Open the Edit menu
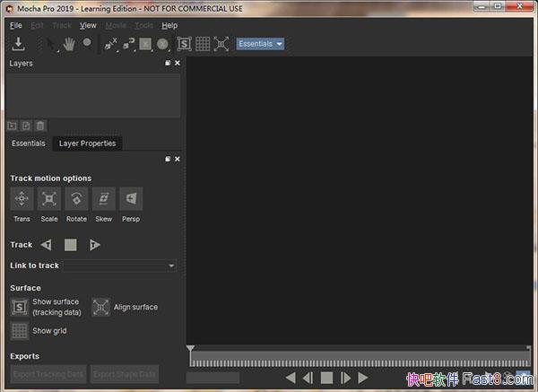 [37, 25]
